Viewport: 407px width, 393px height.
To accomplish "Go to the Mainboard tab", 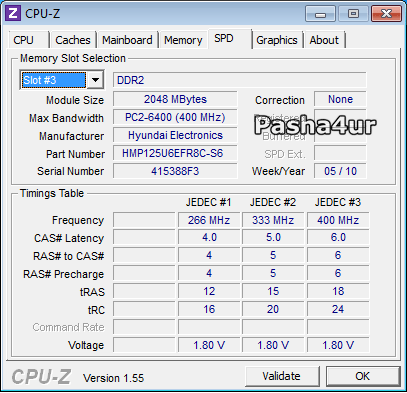I will click(127, 40).
